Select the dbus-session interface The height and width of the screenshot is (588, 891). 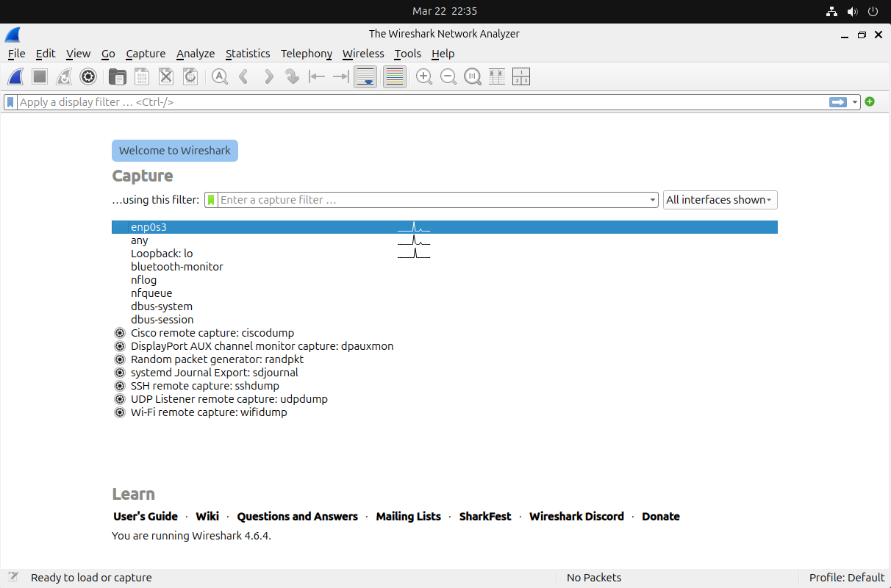pos(444,320)
